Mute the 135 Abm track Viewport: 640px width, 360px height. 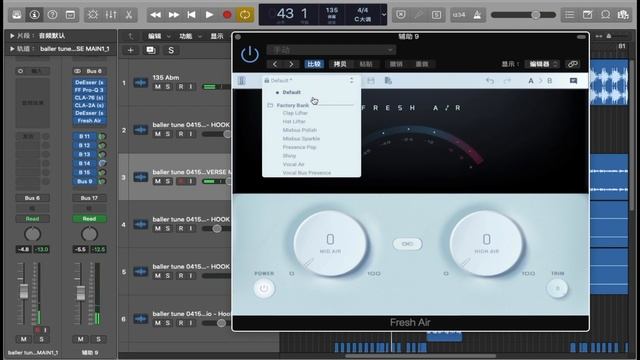(158, 87)
